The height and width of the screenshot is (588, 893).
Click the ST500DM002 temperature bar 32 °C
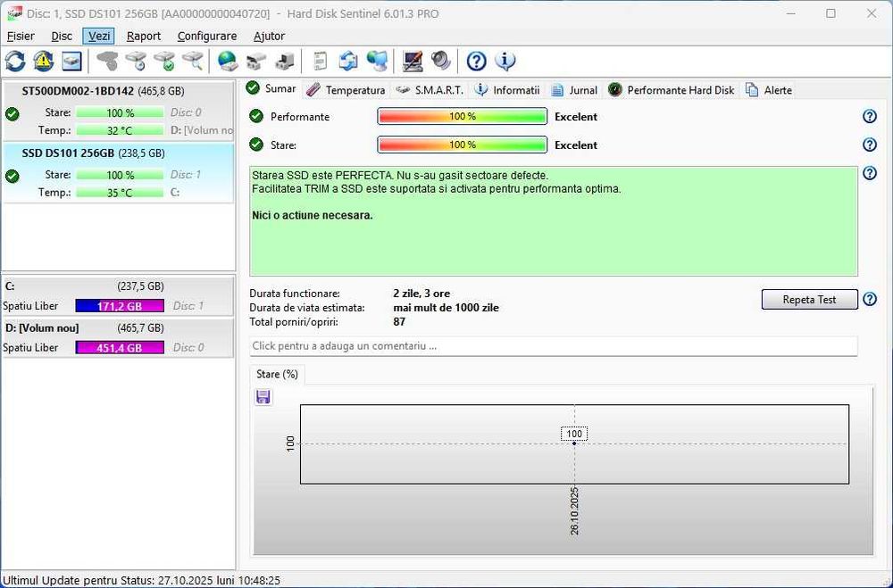[120, 130]
